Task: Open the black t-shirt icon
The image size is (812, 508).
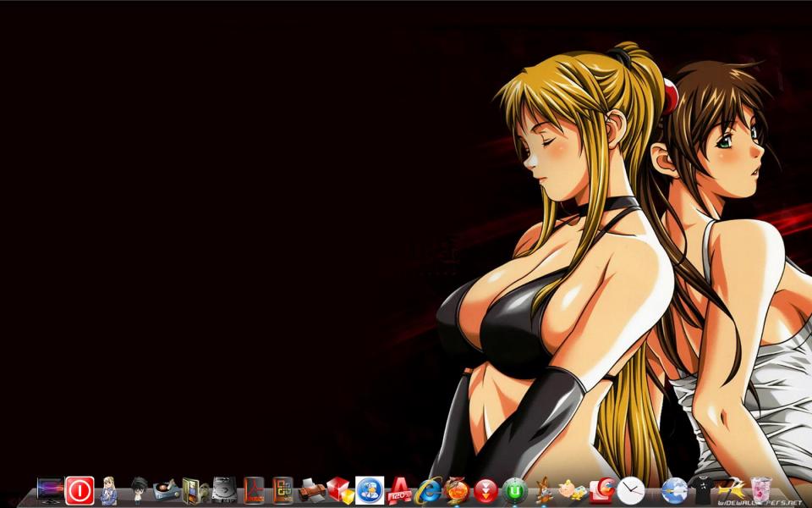Action: [x=704, y=490]
